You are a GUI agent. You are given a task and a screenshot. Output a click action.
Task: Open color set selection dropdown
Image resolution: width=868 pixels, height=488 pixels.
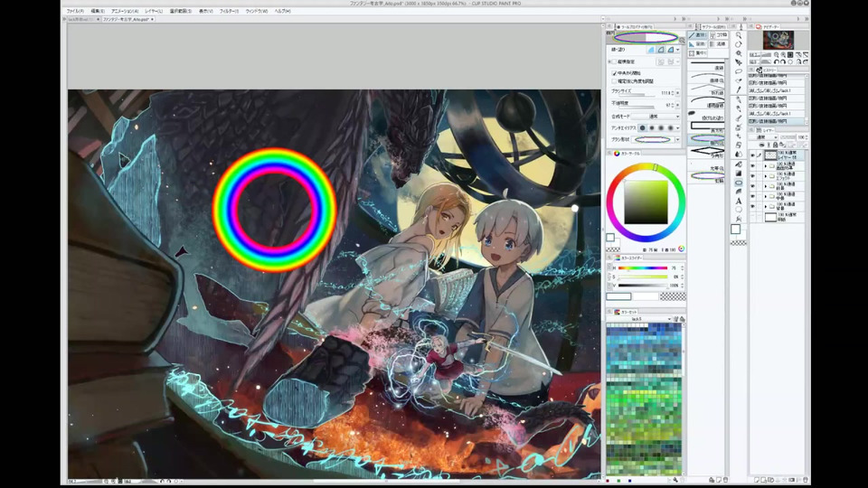point(639,319)
